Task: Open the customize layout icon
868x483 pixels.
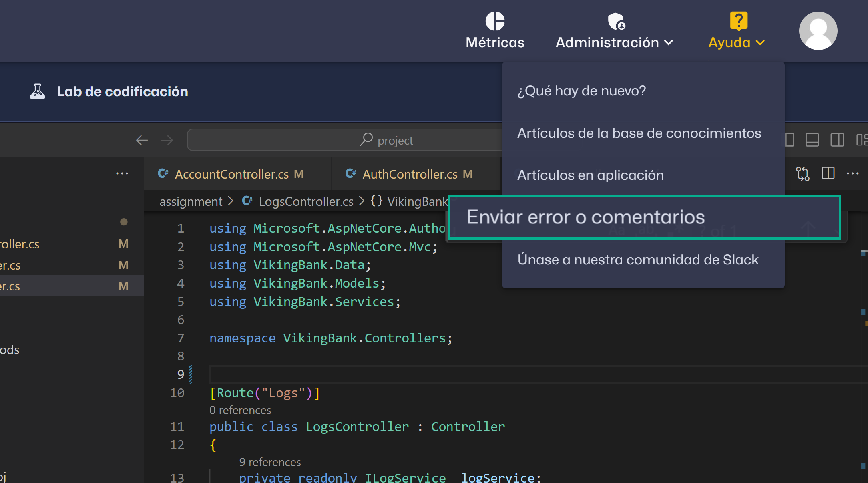Action: [862, 140]
